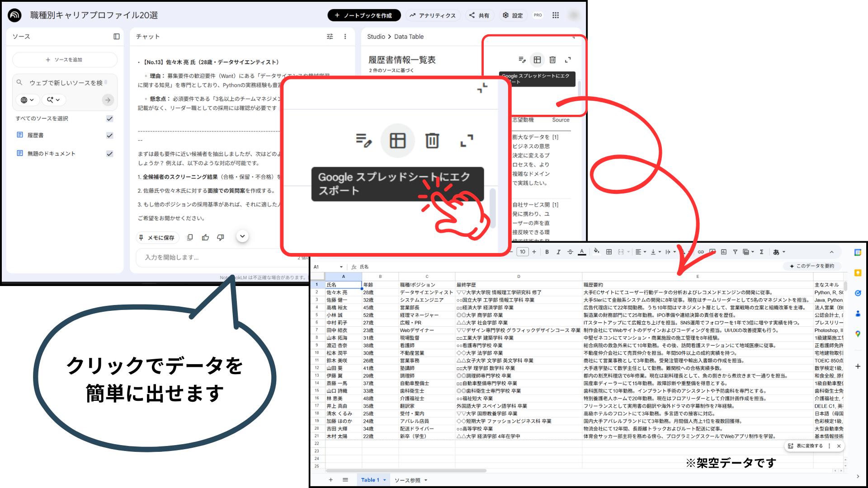The image size is (868, 488).
Task: Click the functions Σ icon
Action: 762,252
